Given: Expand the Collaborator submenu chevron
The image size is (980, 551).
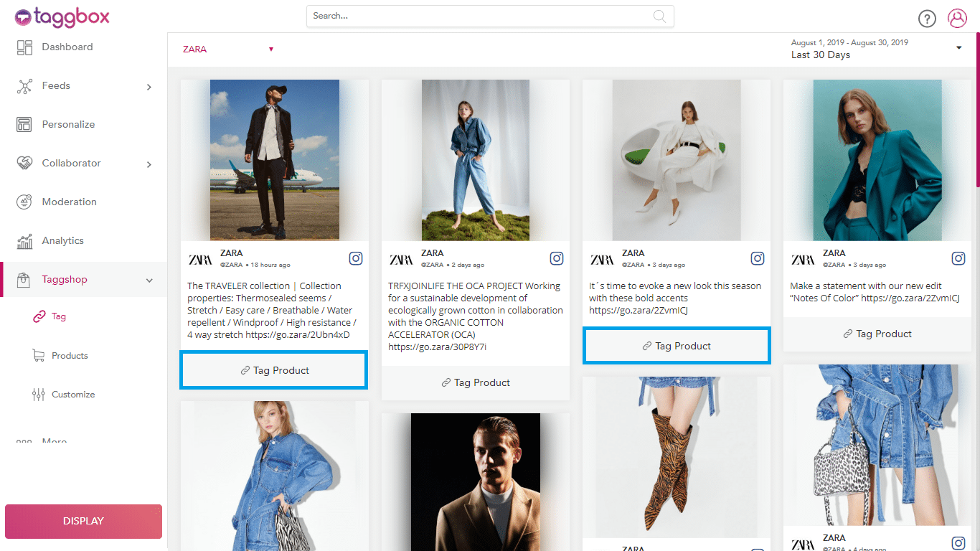Looking at the screenshot, I should [x=149, y=164].
